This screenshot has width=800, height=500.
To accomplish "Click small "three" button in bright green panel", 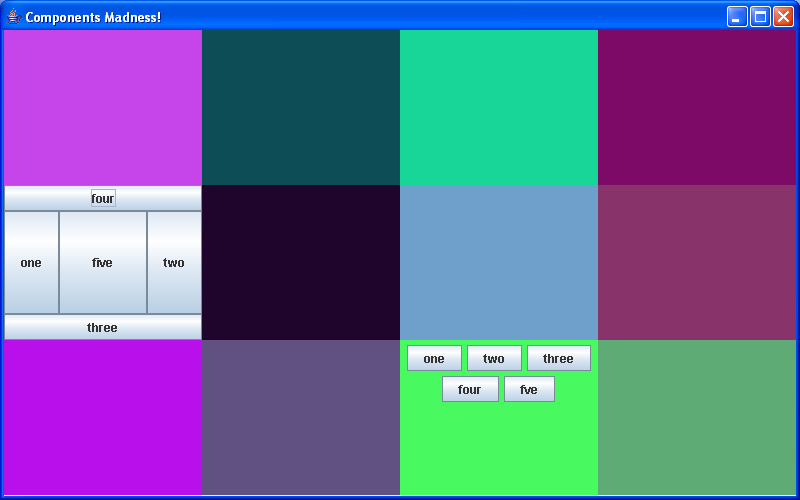I will click(x=559, y=358).
